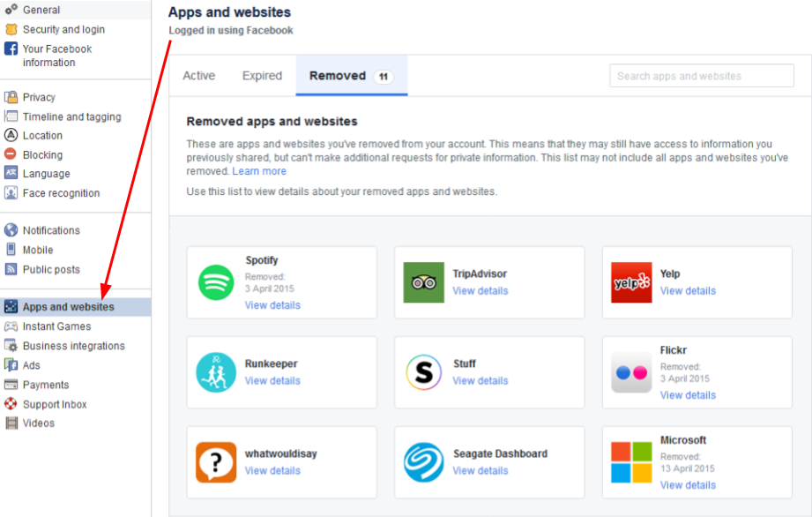The image size is (812, 517).
Task: Click the Runkeeper runner icon
Action: (216, 372)
